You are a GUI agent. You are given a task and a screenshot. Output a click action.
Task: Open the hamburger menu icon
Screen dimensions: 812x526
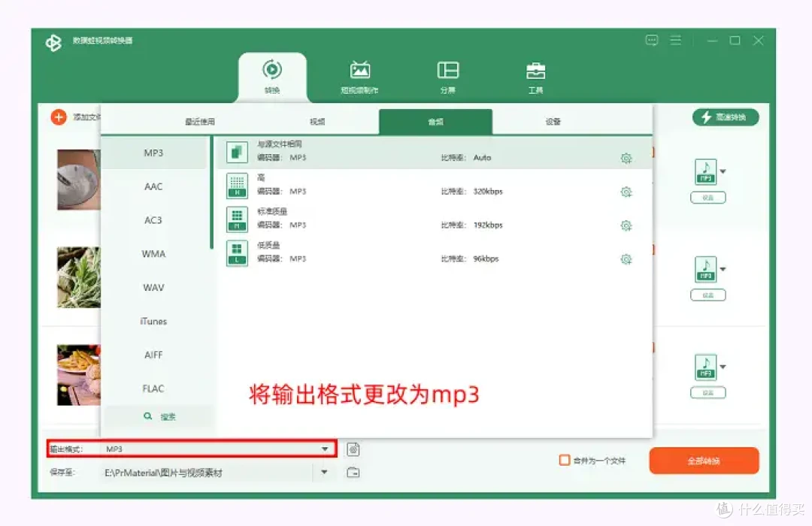676,41
